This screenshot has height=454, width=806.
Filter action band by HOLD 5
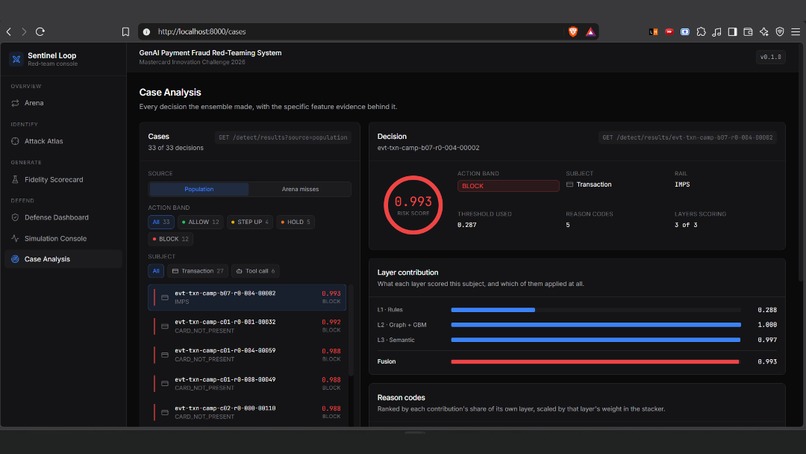[x=296, y=222]
